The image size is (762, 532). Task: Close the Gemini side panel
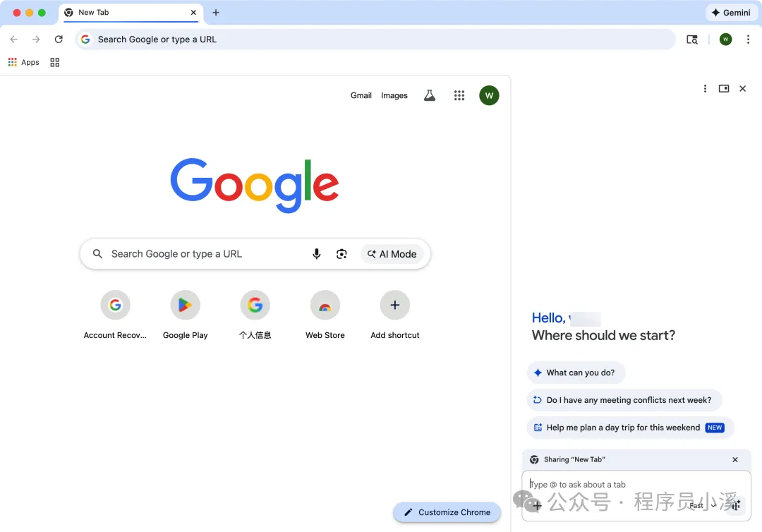point(742,88)
